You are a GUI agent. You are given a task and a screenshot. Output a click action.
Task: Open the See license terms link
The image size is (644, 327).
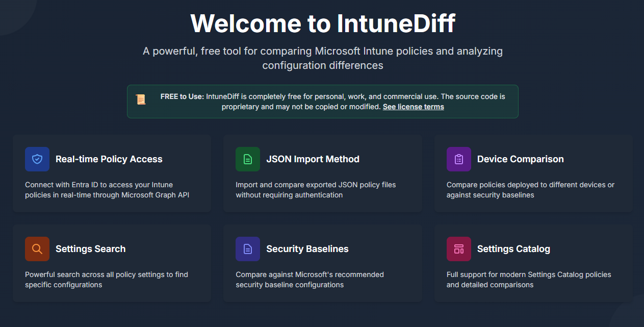(413, 107)
